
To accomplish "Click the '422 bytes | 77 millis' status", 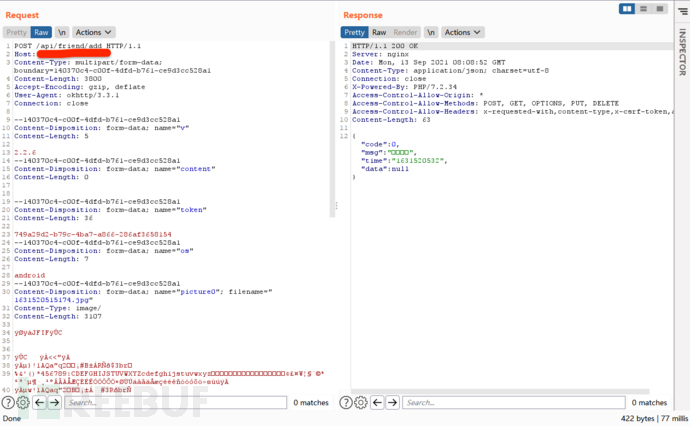I will [654, 418].
